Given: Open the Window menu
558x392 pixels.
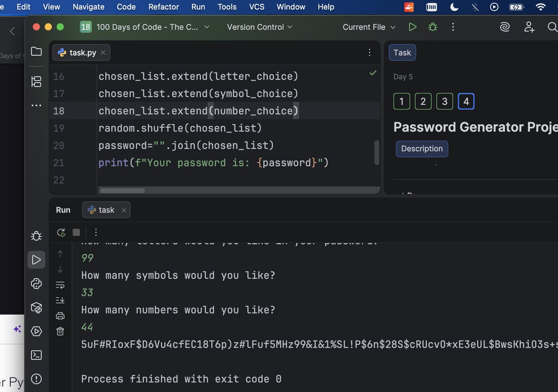Looking at the screenshot, I should point(291,7).
